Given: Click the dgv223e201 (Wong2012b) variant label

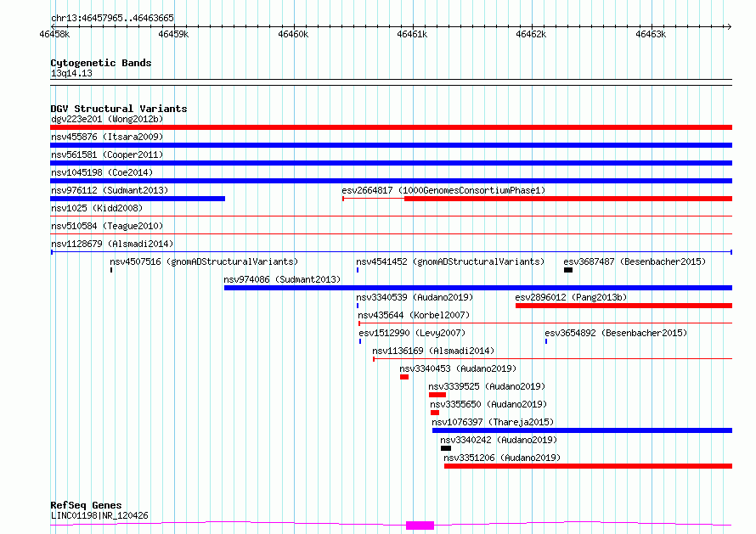Looking at the screenshot, I should 107,119.
